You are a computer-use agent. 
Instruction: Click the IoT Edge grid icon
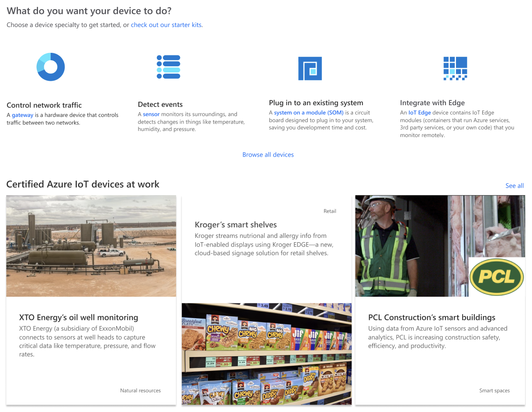(456, 69)
